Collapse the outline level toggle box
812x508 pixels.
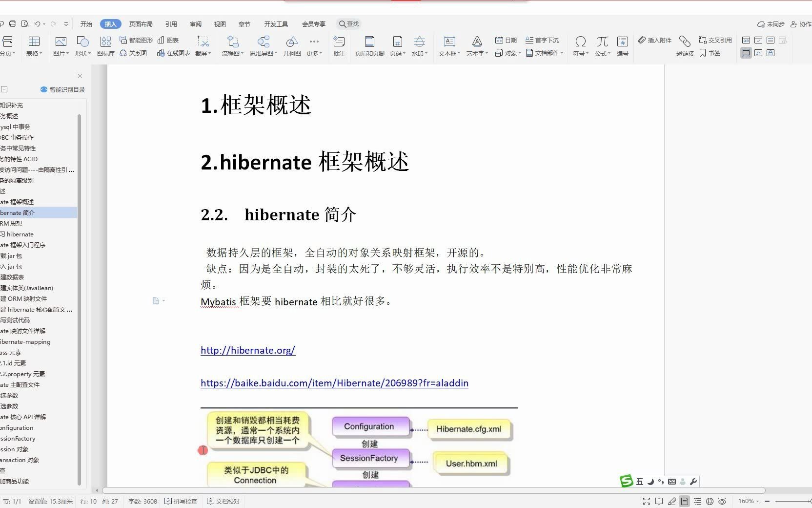tap(4, 89)
